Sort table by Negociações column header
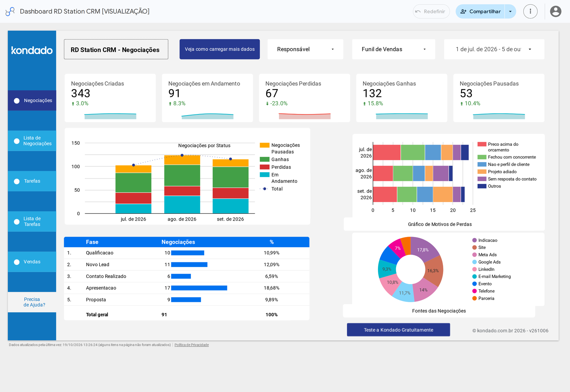 [x=178, y=242]
